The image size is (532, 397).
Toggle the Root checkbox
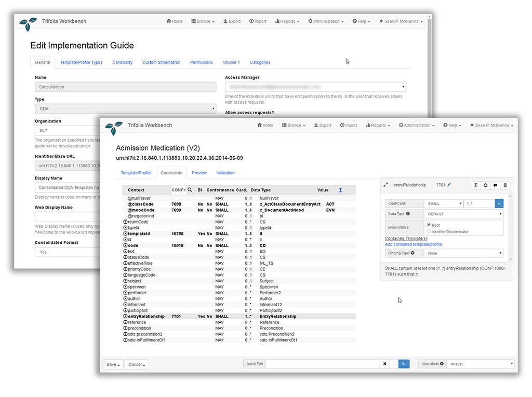(x=429, y=225)
